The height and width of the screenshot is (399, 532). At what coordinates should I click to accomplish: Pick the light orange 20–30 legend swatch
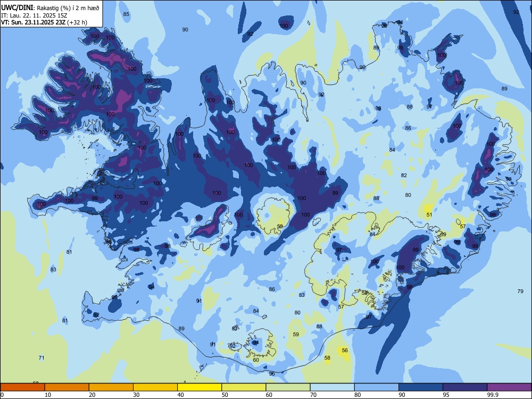coord(111,387)
